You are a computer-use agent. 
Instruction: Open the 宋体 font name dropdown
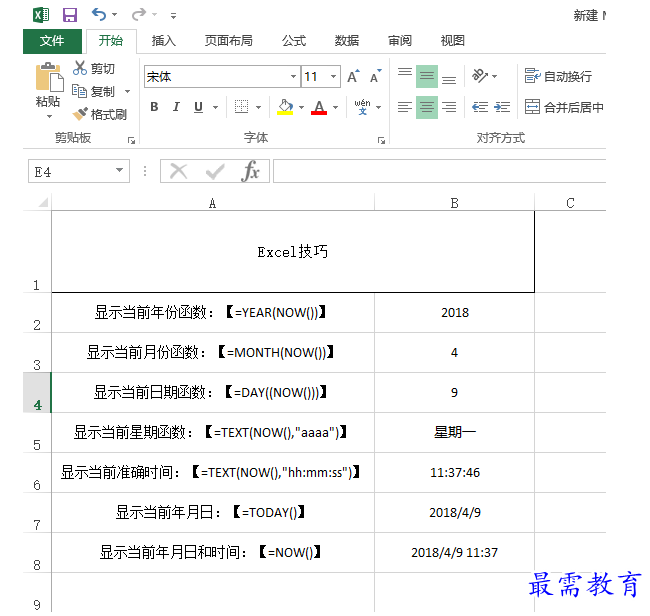[x=293, y=77]
